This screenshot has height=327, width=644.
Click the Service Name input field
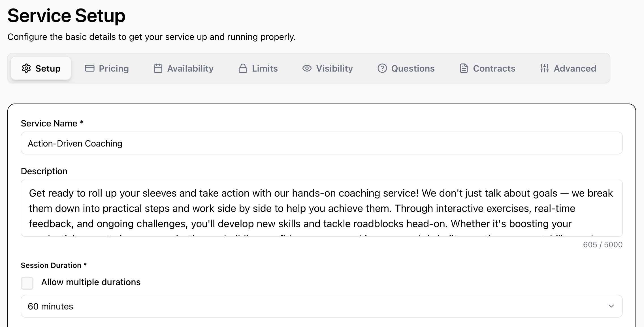point(321,143)
